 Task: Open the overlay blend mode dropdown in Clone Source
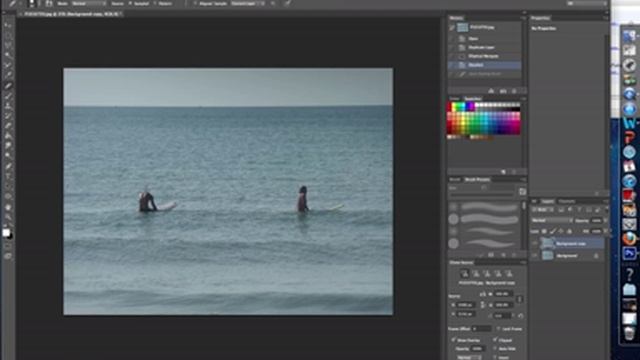tap(469, 357)
